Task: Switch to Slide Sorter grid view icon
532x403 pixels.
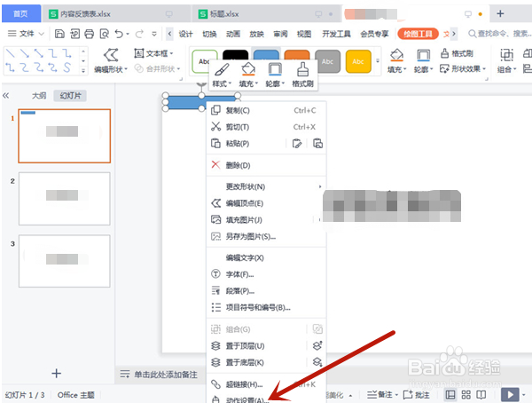Action: point(465,395)
